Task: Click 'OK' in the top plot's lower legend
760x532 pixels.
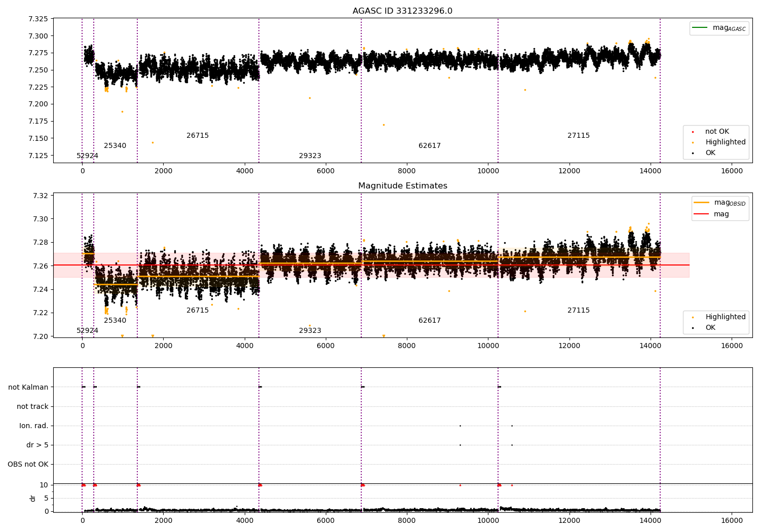Action: pyautogui.click(x=705, y=153)
